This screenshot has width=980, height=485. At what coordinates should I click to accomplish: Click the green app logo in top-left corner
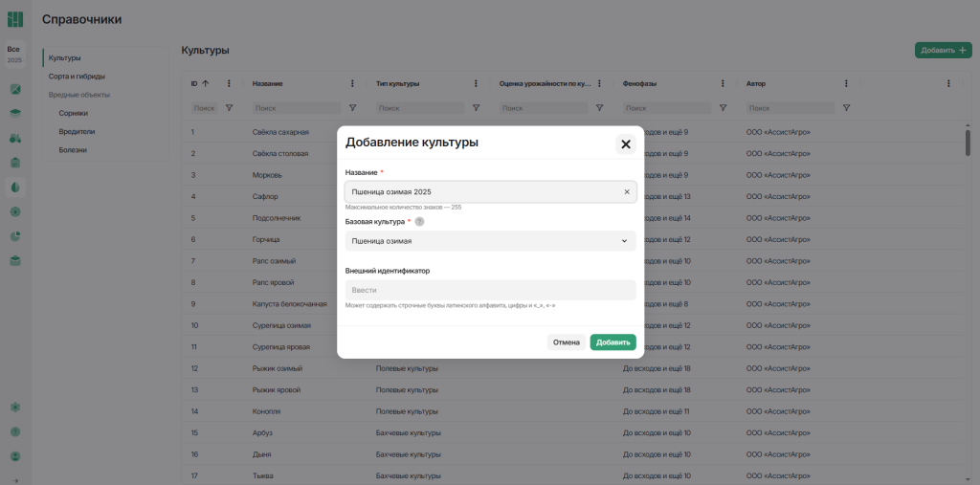15,19
